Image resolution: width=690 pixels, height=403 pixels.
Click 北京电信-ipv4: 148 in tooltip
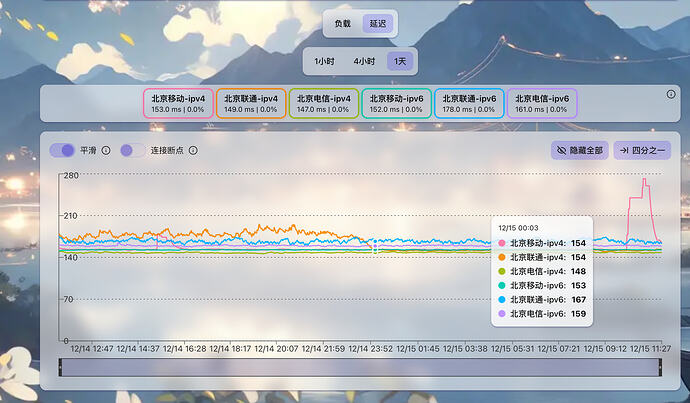pyautogui.click(x=542, y=271)
